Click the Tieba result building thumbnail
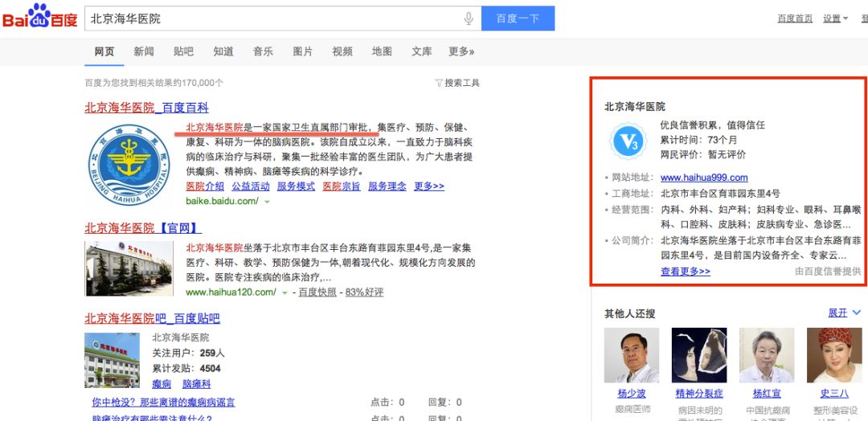Image resolution: width=868 pixels, height=421 pixels. (x=113, y=360)
